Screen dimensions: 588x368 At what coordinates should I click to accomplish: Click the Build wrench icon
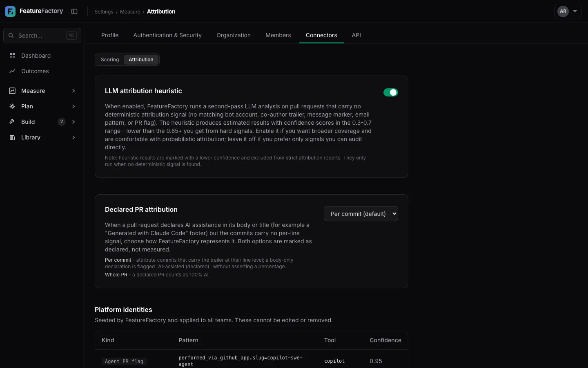12,122
